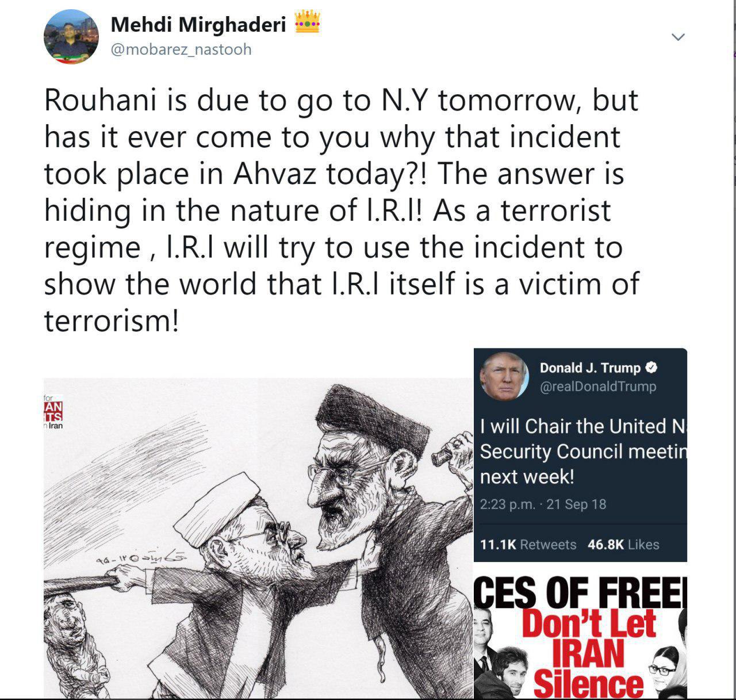Viewport: 736px width, 700px height.
Task: Click the Donald J. Trump name in image
Action: point(590,368)
